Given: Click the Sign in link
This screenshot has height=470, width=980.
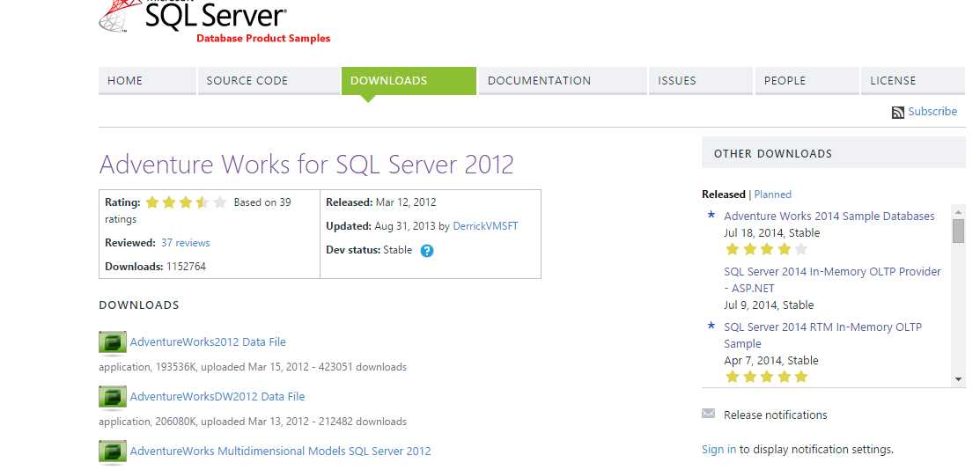Looking at the screenshot, I should click(718, 450).
